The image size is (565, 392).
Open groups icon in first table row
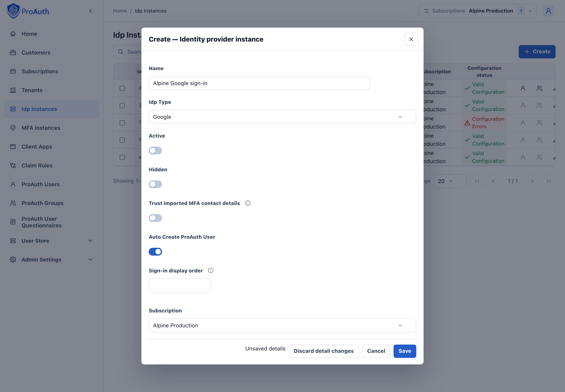pos(539,88)
